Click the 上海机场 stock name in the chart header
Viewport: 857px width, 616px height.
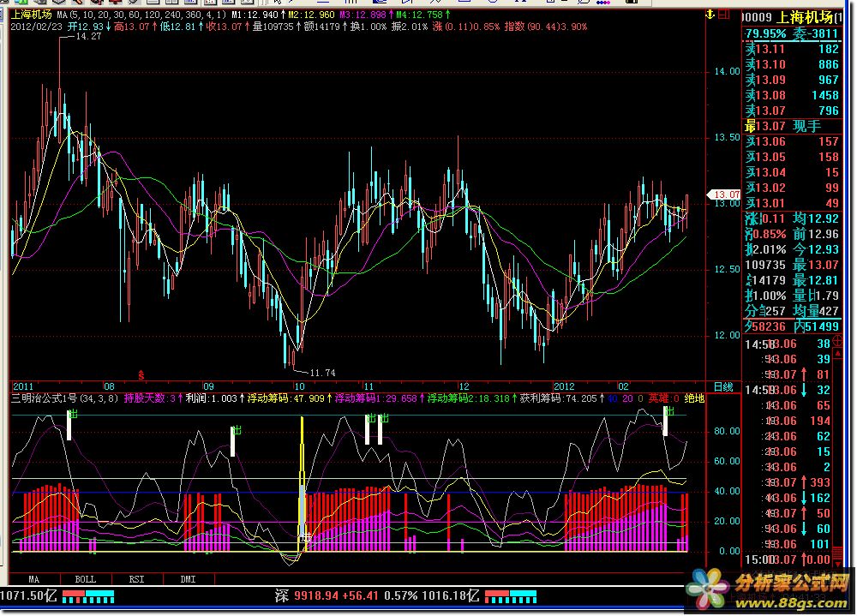[x=31, y=15]
